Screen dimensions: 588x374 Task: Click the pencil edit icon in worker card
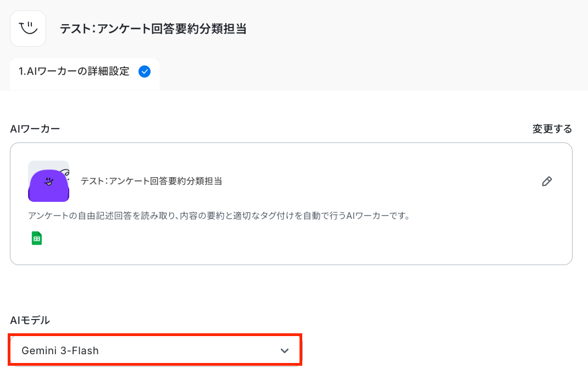click(546, 182)
